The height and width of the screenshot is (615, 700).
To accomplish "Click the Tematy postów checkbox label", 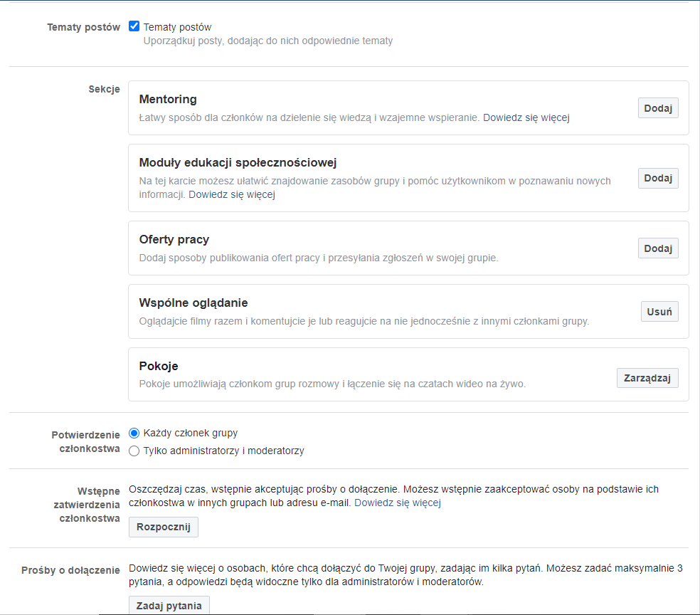I will [x=177, y=27].
